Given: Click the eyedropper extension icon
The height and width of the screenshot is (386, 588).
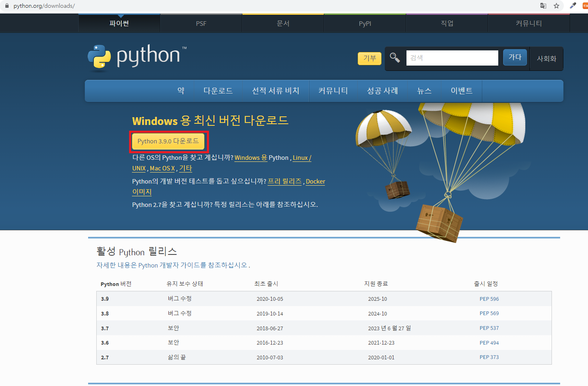Looking at the screenshot, I should coord(573,6).
